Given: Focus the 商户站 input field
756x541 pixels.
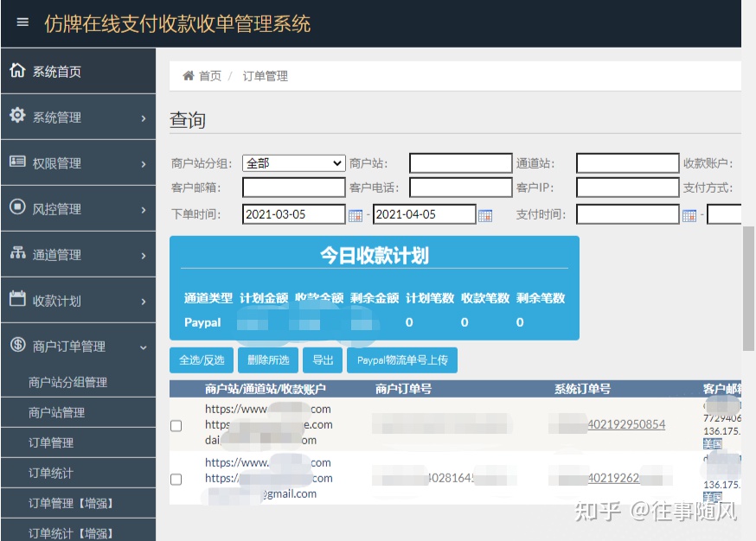Looking at the screenshot, I should point(460,162).
